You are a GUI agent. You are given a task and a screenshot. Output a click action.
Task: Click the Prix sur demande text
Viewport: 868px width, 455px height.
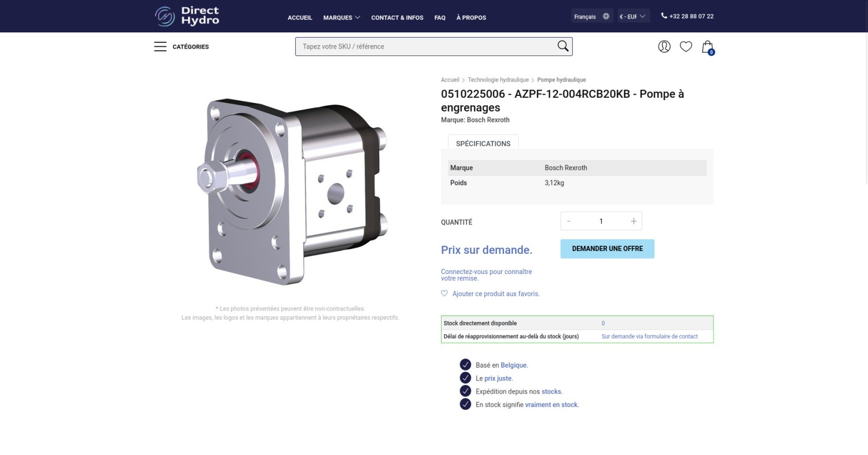487,250
